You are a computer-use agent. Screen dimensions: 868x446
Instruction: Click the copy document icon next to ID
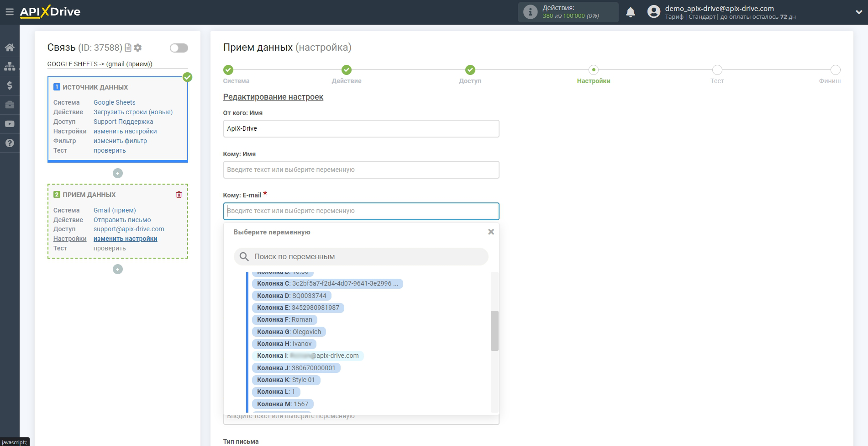[x=128, y=48]
